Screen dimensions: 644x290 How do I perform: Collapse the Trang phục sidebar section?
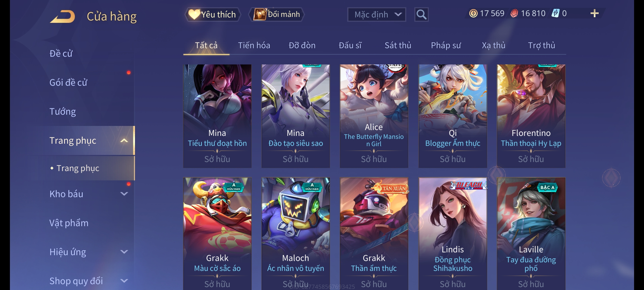pos(124,141)
